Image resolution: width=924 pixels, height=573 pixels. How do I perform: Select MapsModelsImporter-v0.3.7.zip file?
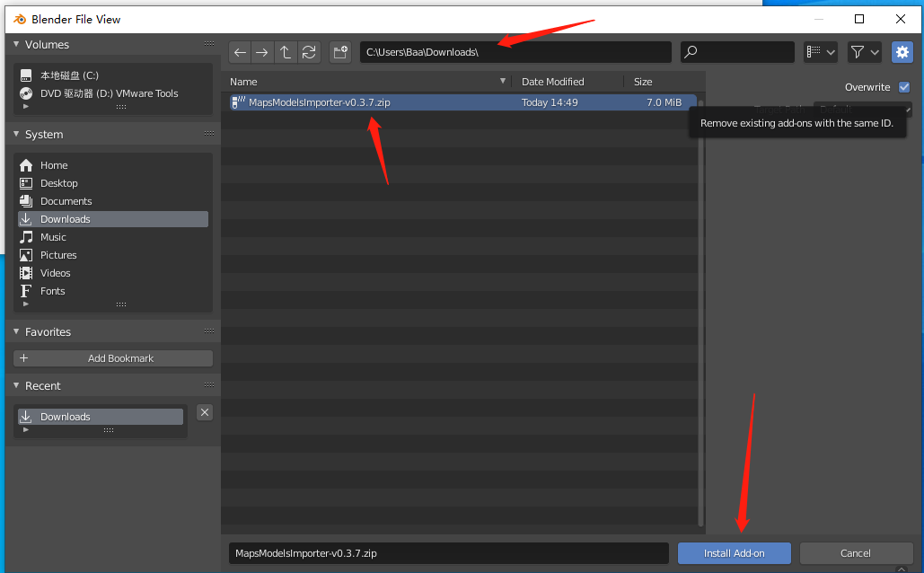(x=319, y=102)
